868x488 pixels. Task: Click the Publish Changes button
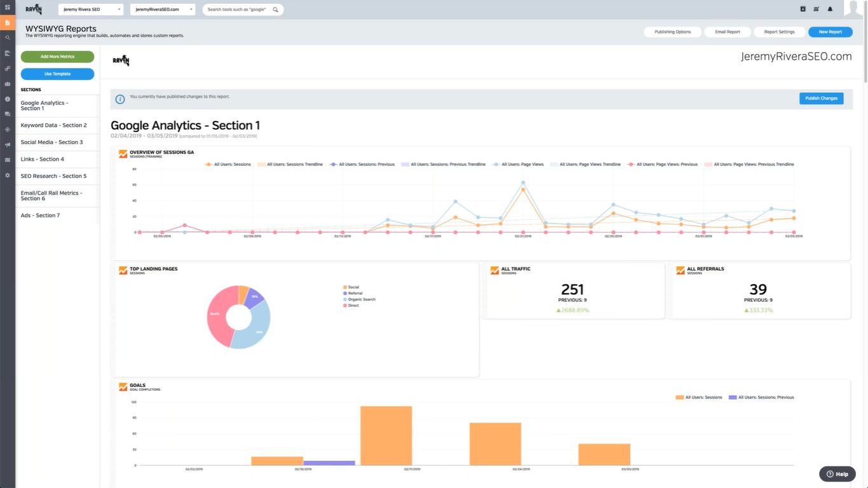pyautogui.click(x=821, y=98)
